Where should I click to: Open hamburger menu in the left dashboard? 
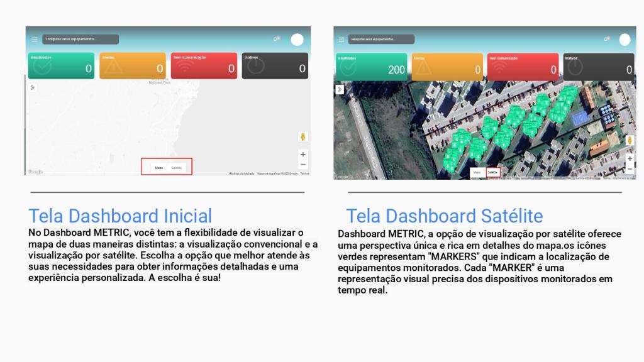click(x=35, y=40)
